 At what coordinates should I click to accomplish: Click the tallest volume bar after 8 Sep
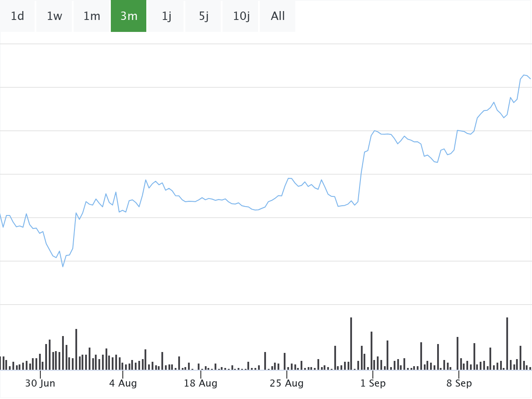507,344
